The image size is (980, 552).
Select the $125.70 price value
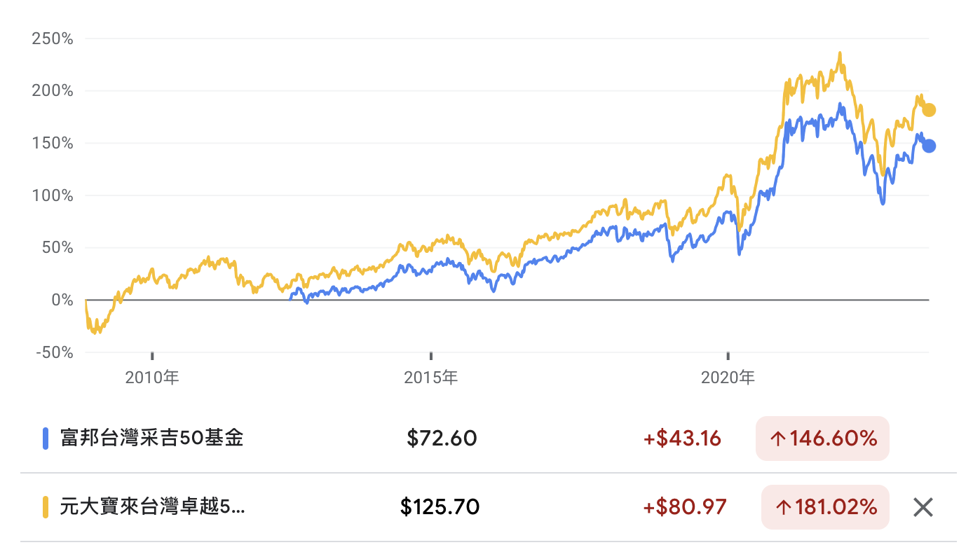click(440, 507)
